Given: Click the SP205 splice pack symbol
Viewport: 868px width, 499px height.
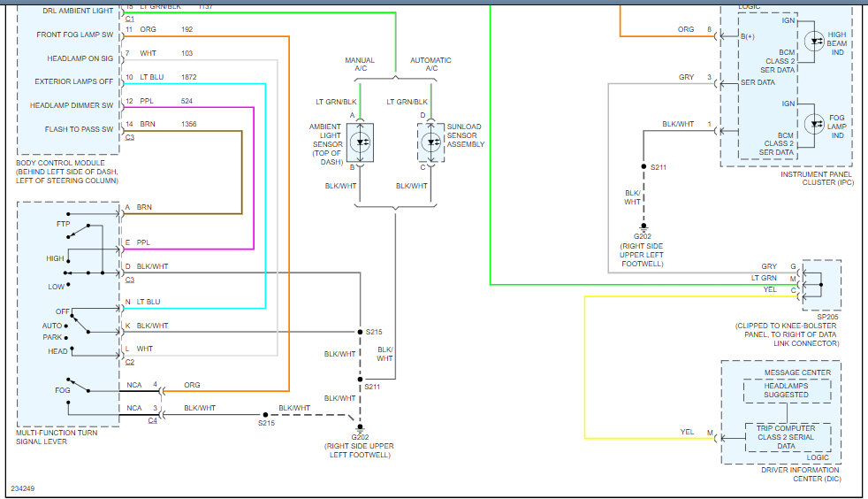Looking at the screenshot, I should [x=821, y=285].
